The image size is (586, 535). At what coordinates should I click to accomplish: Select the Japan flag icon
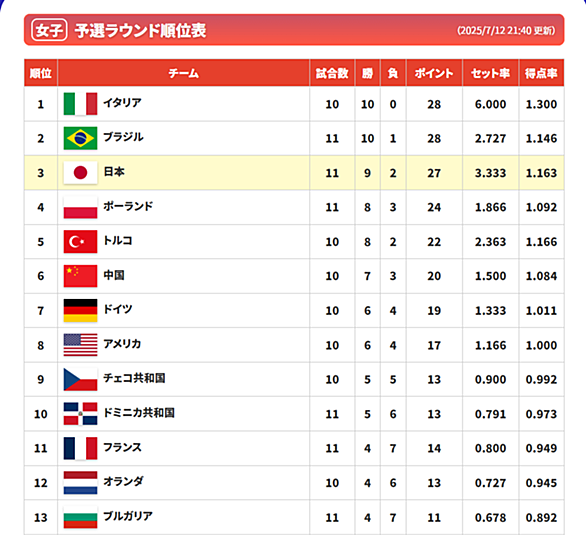pos(80,173)
